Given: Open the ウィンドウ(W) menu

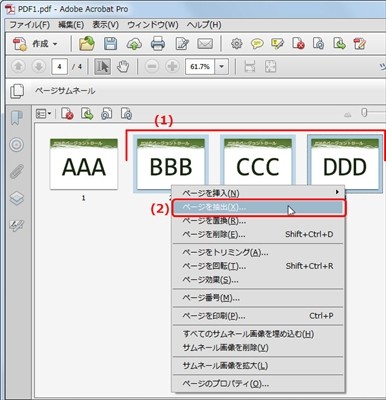Looking at the screenshot, I should click(x=153, y=25).
